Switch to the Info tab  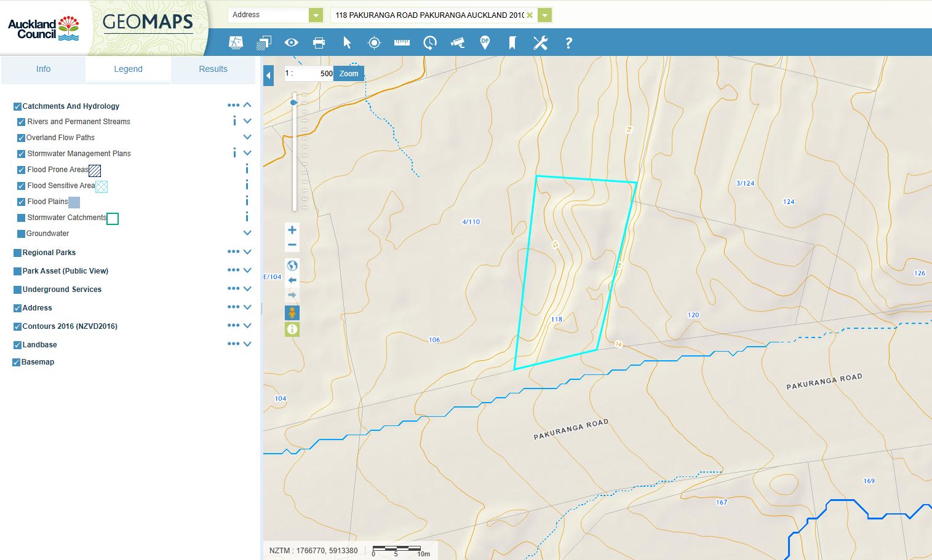tap(43, 69)
